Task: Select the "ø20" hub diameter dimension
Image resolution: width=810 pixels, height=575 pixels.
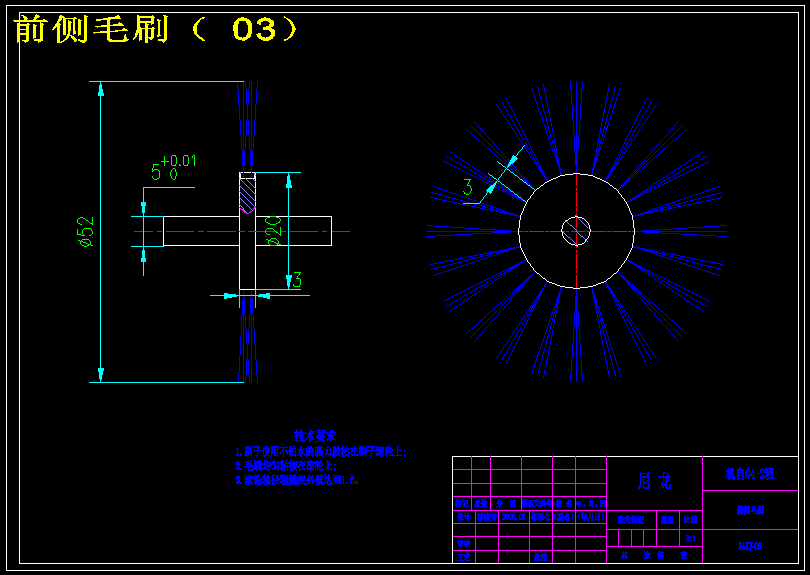Action: pos(273,230)
